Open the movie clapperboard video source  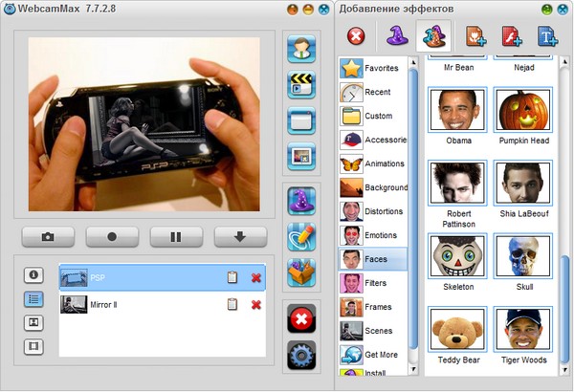pyautogui.click(x=301, y=84)
